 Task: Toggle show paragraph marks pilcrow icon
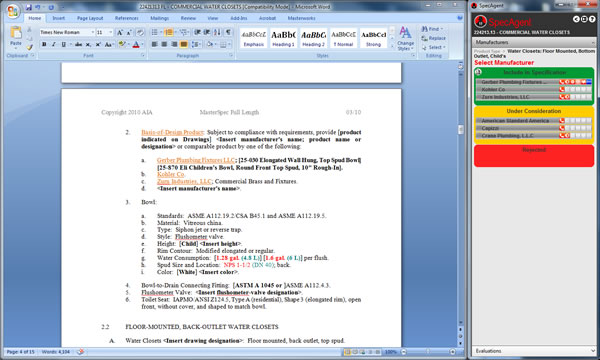tap(228, 32)
